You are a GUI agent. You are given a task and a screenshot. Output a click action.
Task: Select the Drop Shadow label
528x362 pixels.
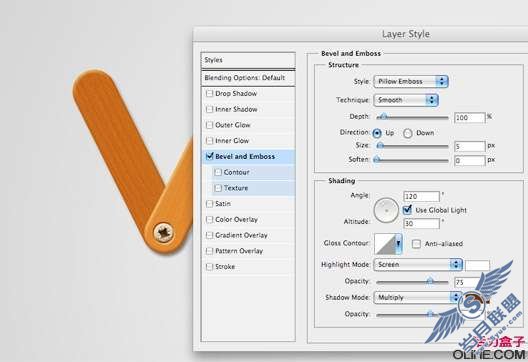[236, 93]
